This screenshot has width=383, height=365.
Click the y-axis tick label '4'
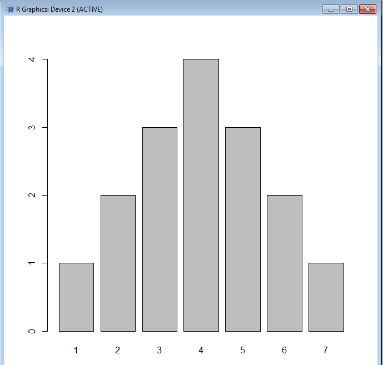pos(32,59)
